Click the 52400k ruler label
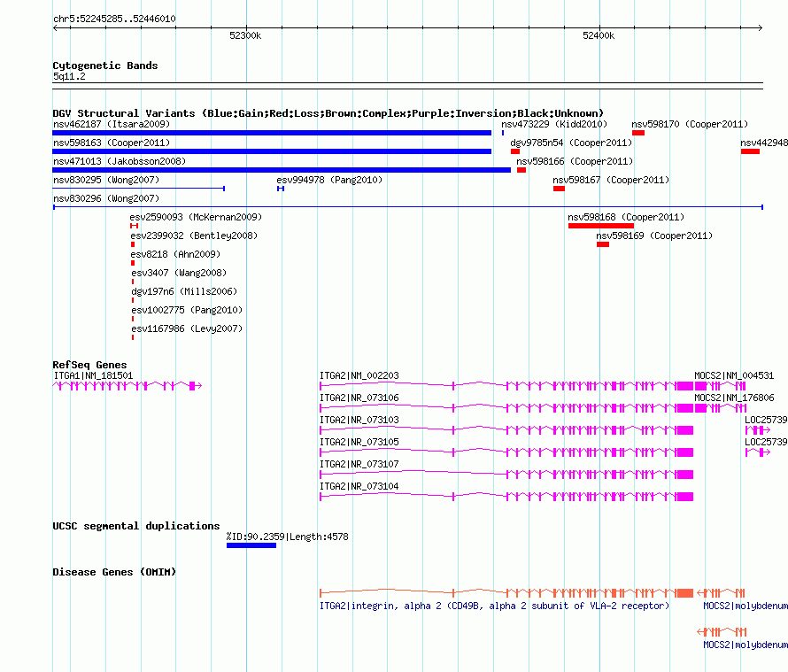Image resolution: width=788 pixels, height=672 pixels. point(599,35)
